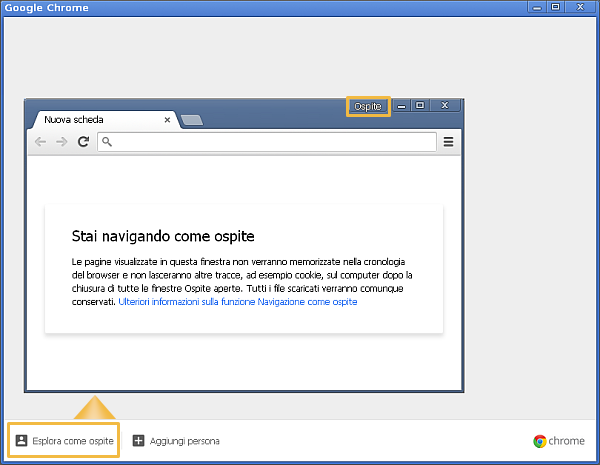
Task: Click the back arrow in the guest browser toolbar
Action: coord(40,142)
